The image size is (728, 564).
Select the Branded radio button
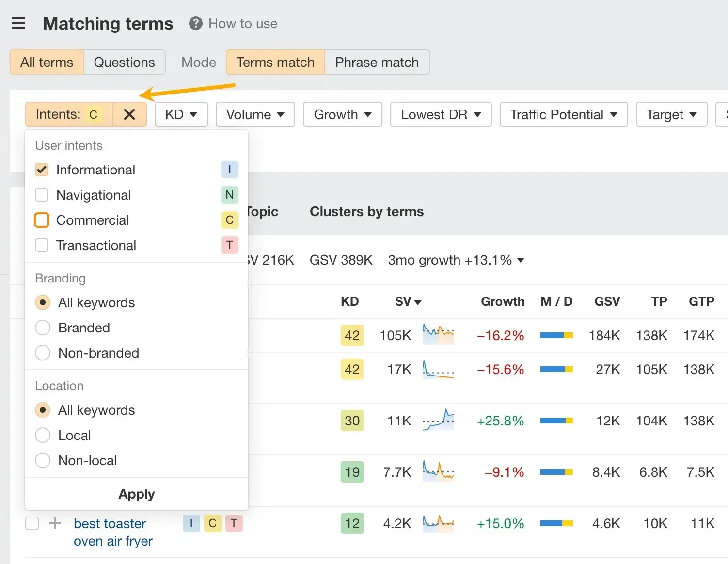(x=42, y=328)
